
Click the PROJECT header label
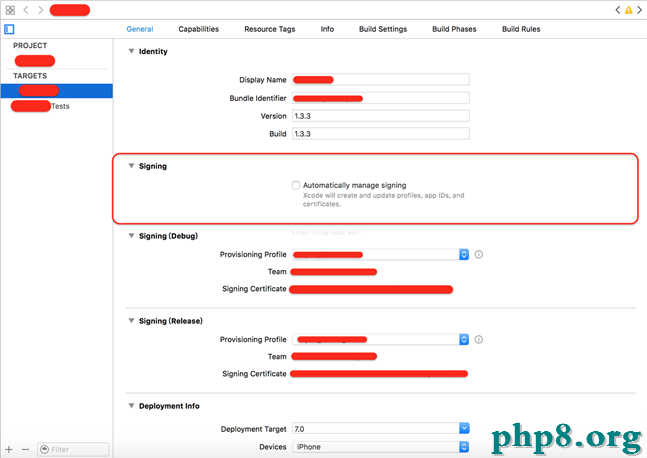coord(30,45)
